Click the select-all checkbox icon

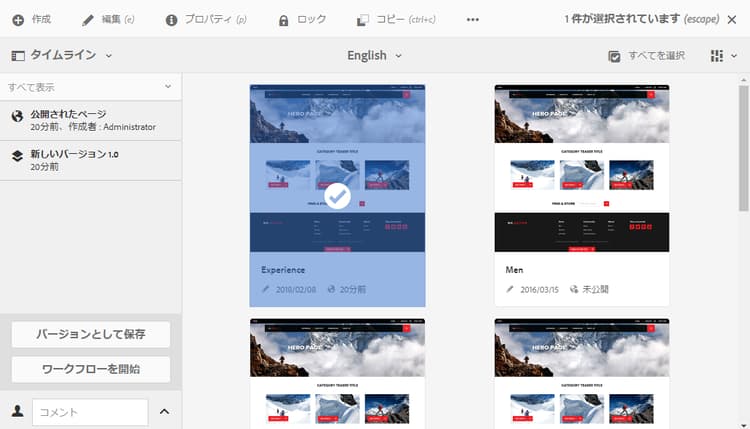(614, 56)
